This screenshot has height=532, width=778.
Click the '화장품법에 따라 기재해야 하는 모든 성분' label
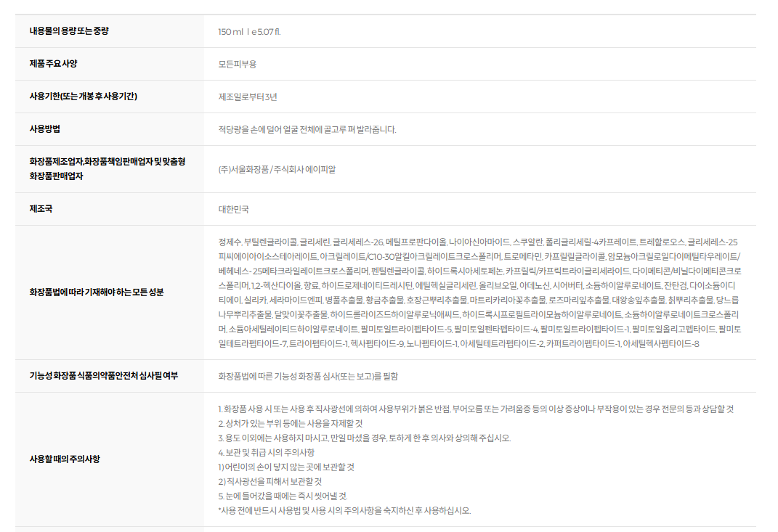coord(97,292)
